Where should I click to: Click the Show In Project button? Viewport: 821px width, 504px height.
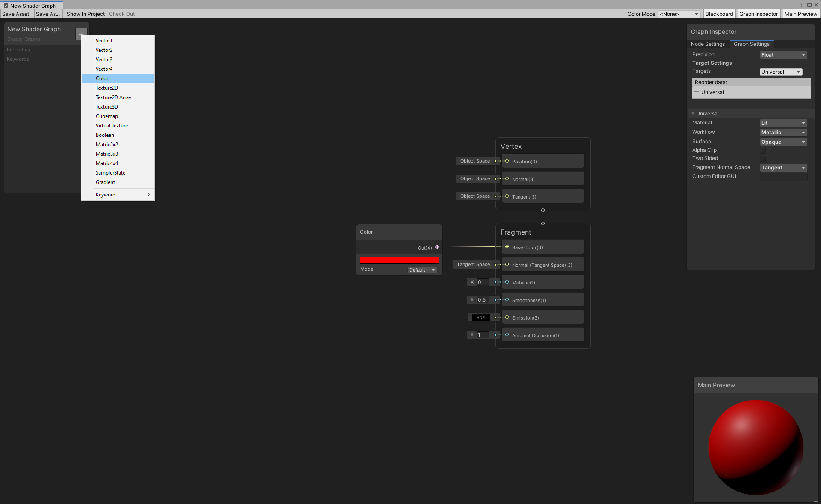(85, 14)
